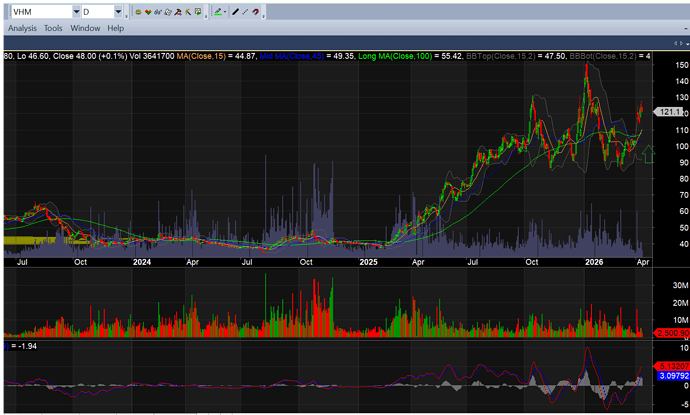Open the D interval dropdown arrow
Viewport: 690px width, 415px height.
(x=119, y=12)
